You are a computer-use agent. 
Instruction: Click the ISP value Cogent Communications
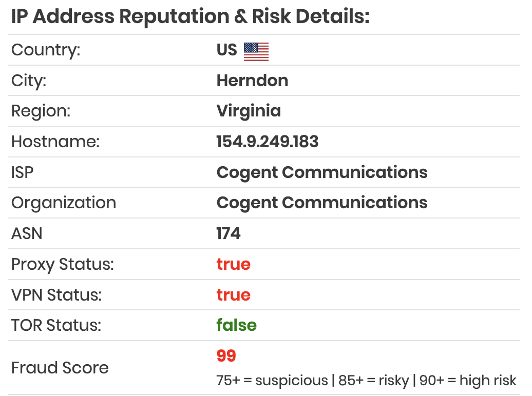click(322, 172)
